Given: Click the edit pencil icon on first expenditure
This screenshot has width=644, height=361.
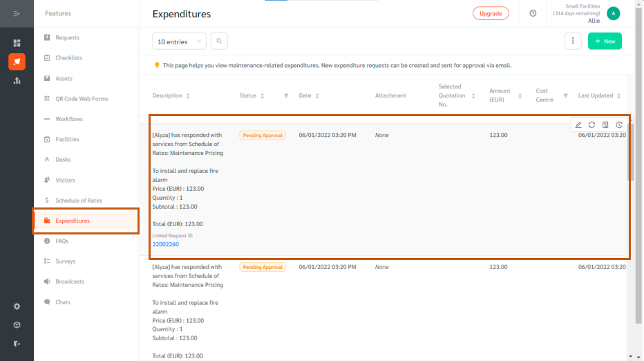Looking at the screenshot, I should point(578,125).
